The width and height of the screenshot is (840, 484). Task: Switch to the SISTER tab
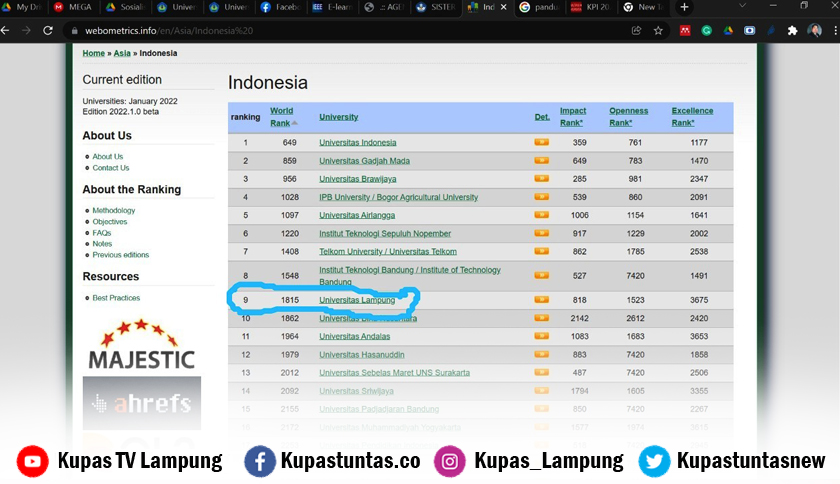(x=437, y=7)
